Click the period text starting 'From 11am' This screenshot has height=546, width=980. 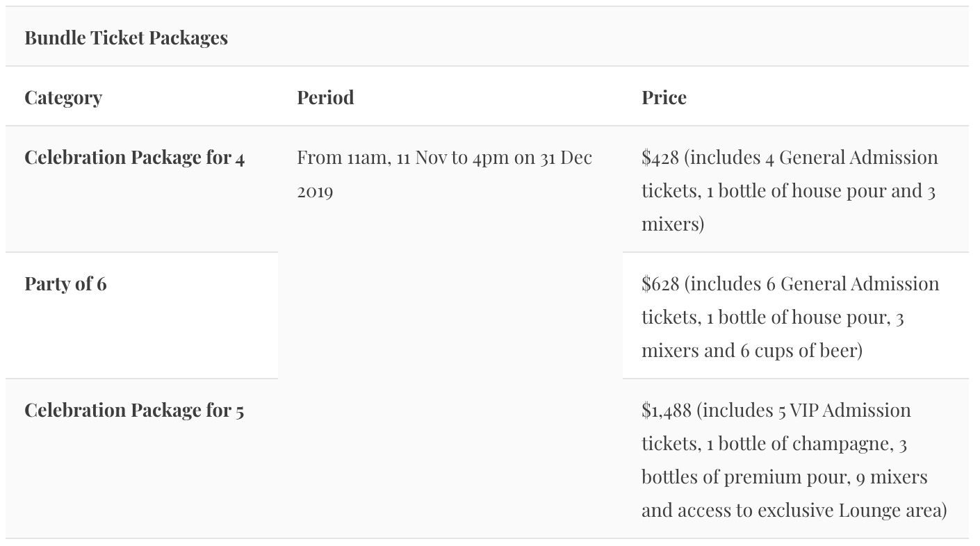coord(444,158)
